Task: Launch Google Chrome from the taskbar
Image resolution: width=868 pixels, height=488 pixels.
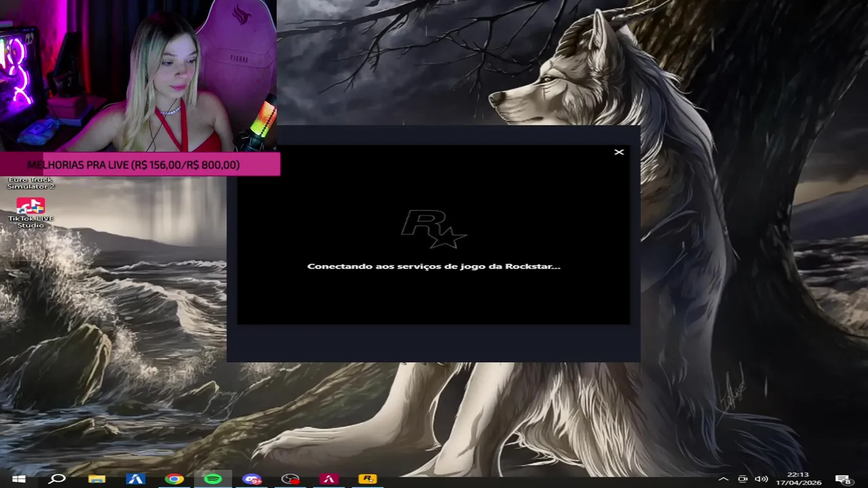Action: pyautogui.click(x=174, y=479)
